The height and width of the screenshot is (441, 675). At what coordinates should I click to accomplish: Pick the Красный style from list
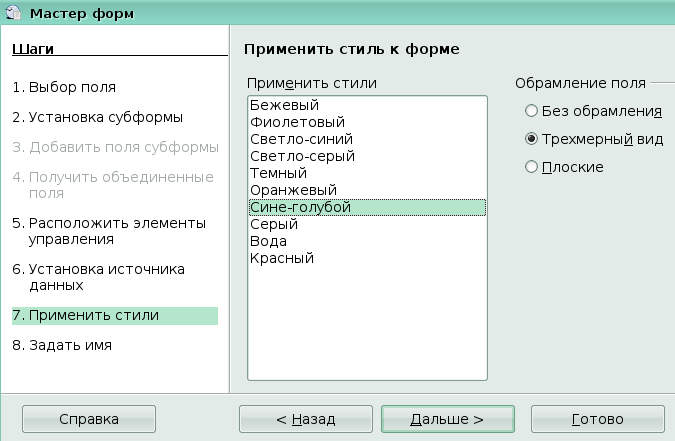click(282, 258)
